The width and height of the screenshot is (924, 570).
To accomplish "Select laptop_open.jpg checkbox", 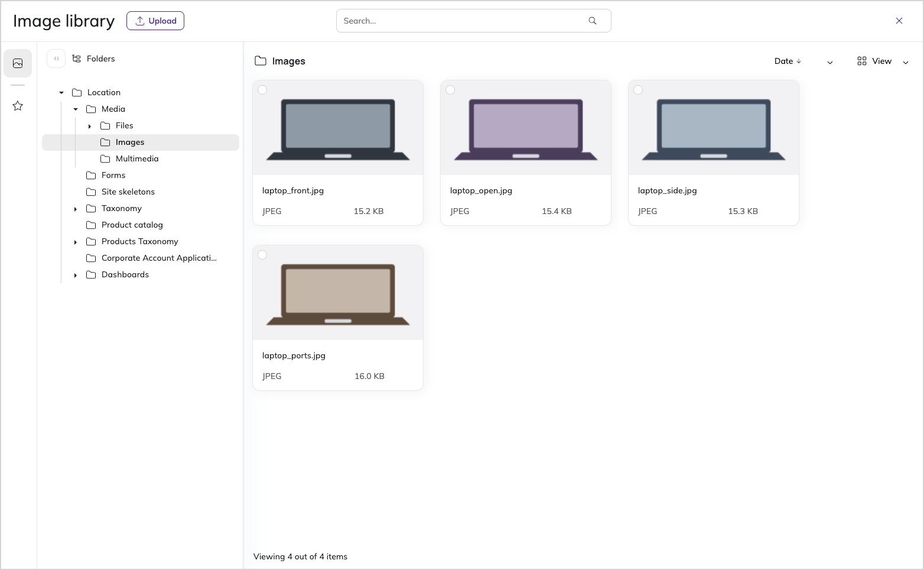I will (x=450, y=90).
